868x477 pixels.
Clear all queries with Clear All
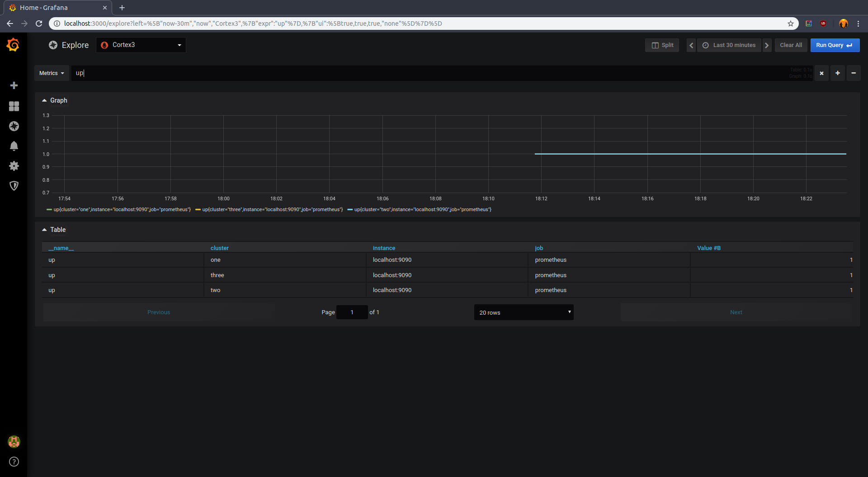coord(790,45)
